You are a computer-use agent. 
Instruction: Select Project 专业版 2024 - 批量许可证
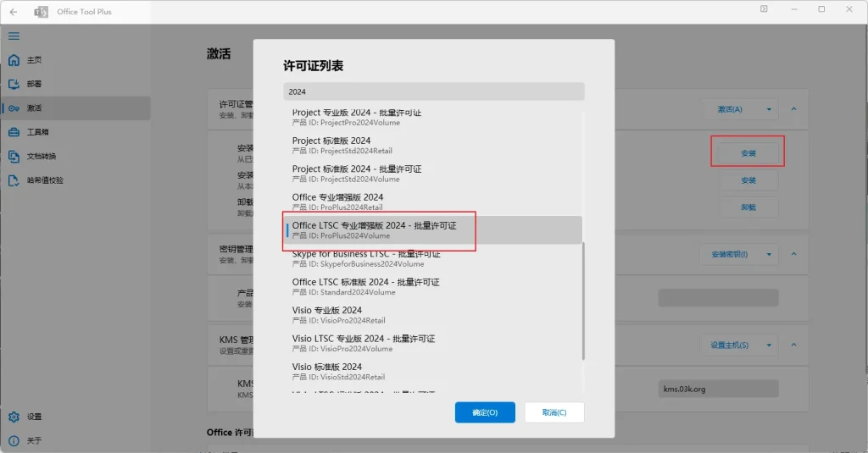click(x=434, y=117)
